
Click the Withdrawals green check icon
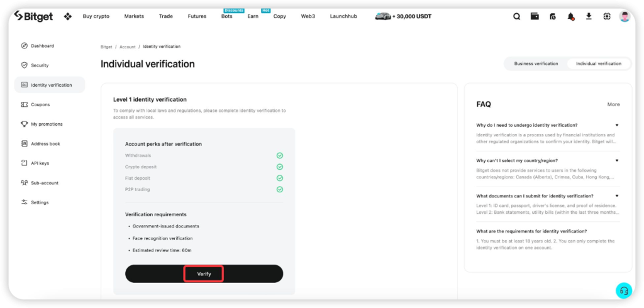coord(280,156)
